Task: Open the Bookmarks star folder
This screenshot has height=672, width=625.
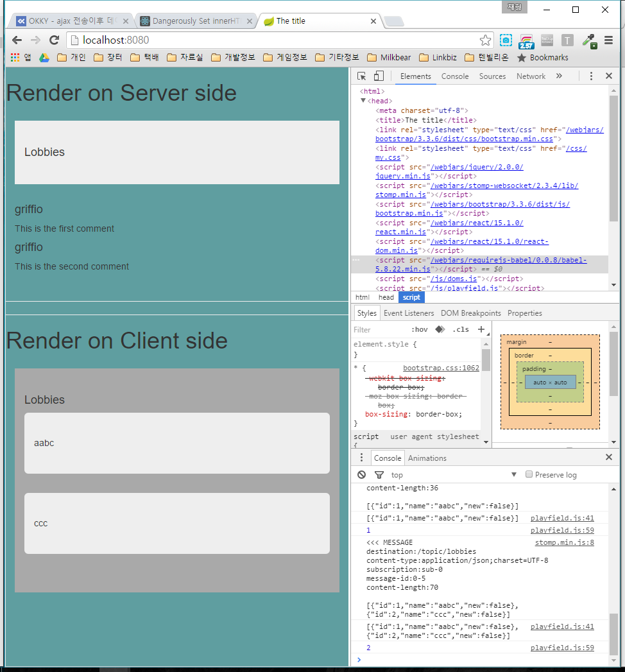Action: click(543, 57)
